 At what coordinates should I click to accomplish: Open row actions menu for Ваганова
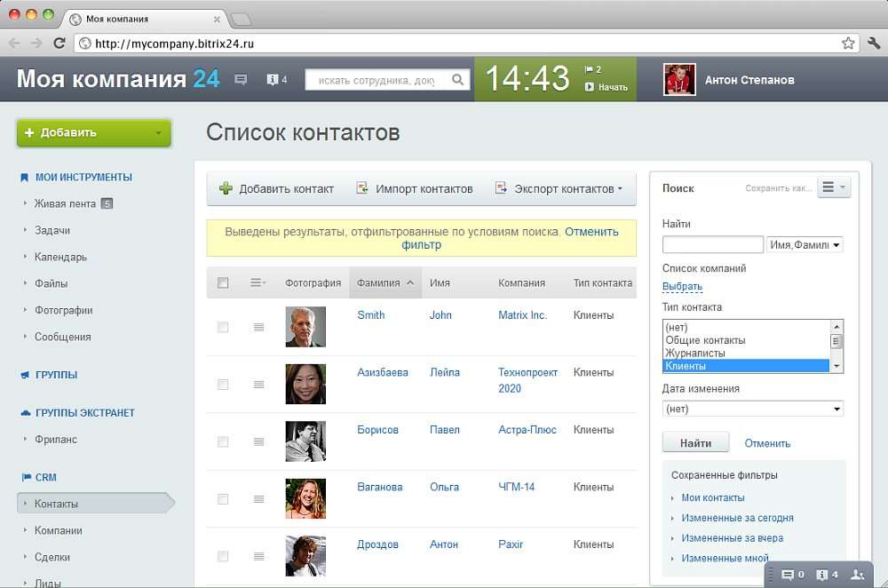tap(258, 499)
